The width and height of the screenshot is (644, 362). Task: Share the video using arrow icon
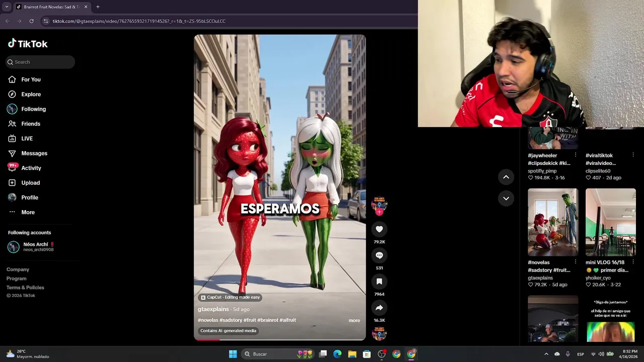379,308
